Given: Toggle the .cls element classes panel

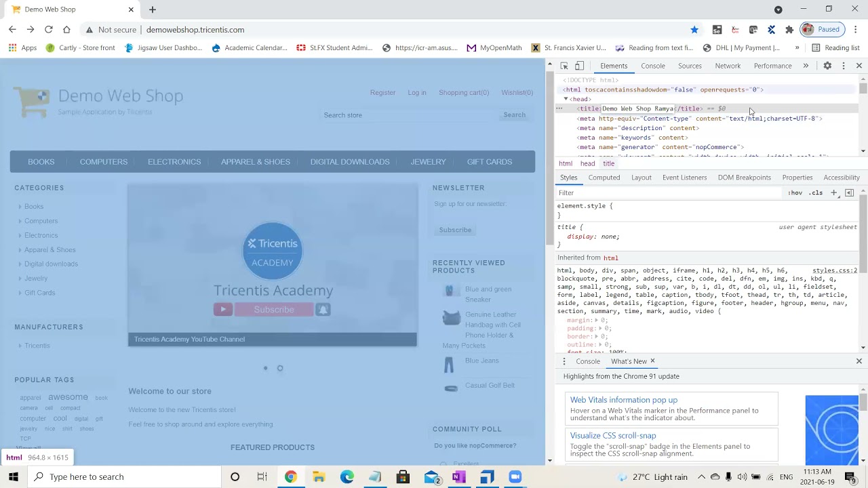Looking at the screenshot, I should (816, 193).
